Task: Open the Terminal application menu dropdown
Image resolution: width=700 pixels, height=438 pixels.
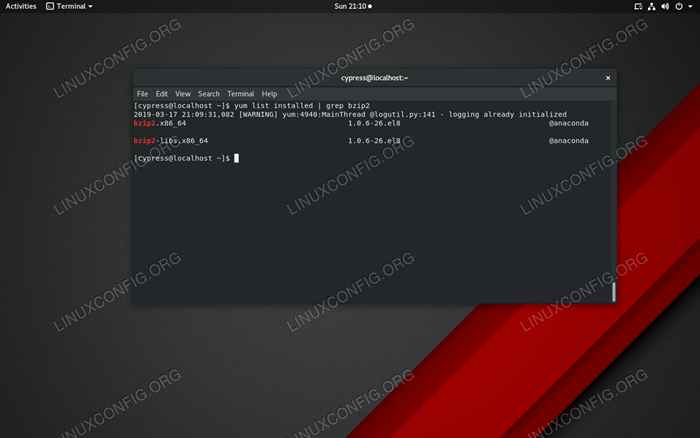Action: click(x=90, y=6)
